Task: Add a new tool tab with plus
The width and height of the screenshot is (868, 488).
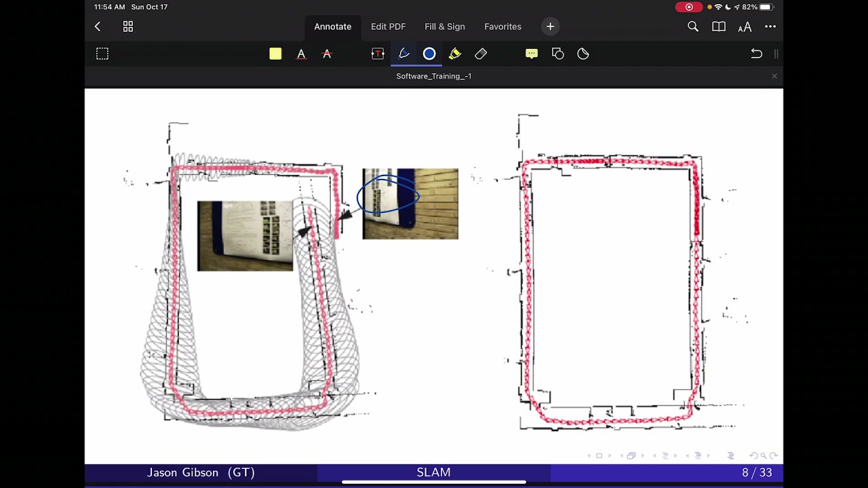Action: click(x=551, y=26)
